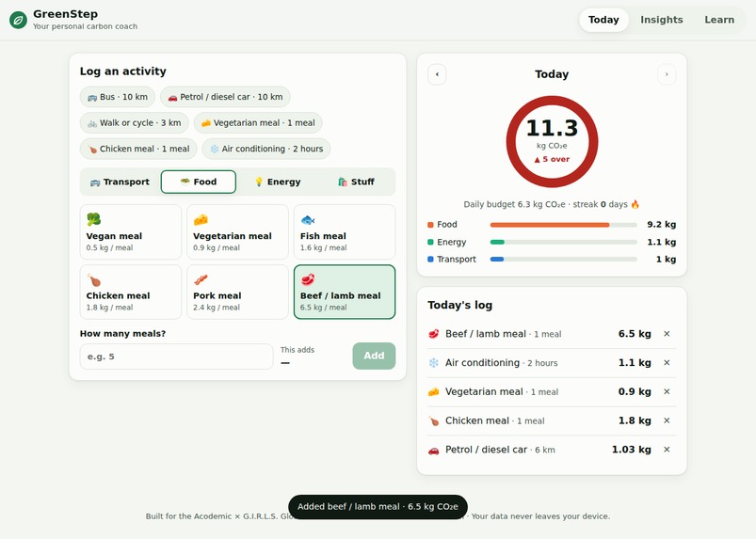Click the GreenStep leaf logo icon
Viewport: 756px width, 539px height.
(x=18, y=20)
